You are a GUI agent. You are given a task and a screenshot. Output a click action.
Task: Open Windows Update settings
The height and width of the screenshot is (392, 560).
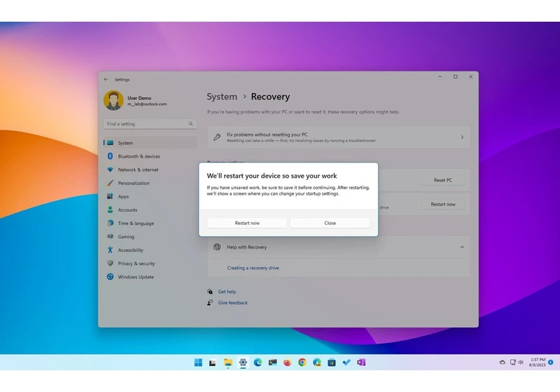point(150,276)
